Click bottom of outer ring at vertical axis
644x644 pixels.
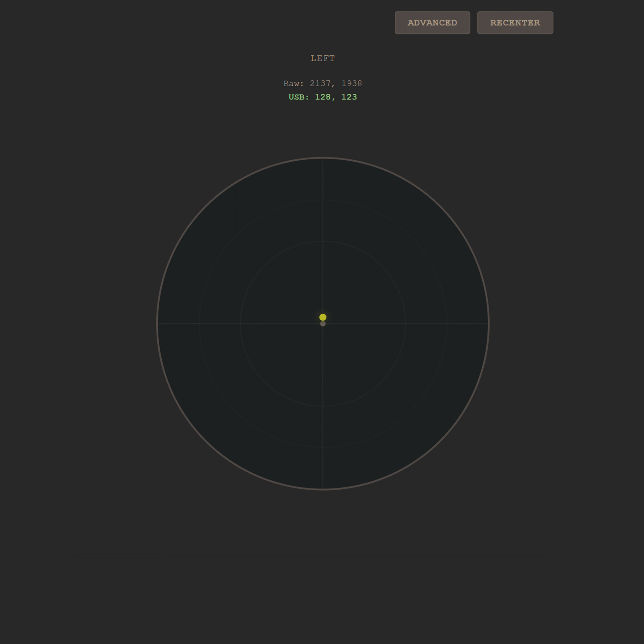[x=323, y=489]
